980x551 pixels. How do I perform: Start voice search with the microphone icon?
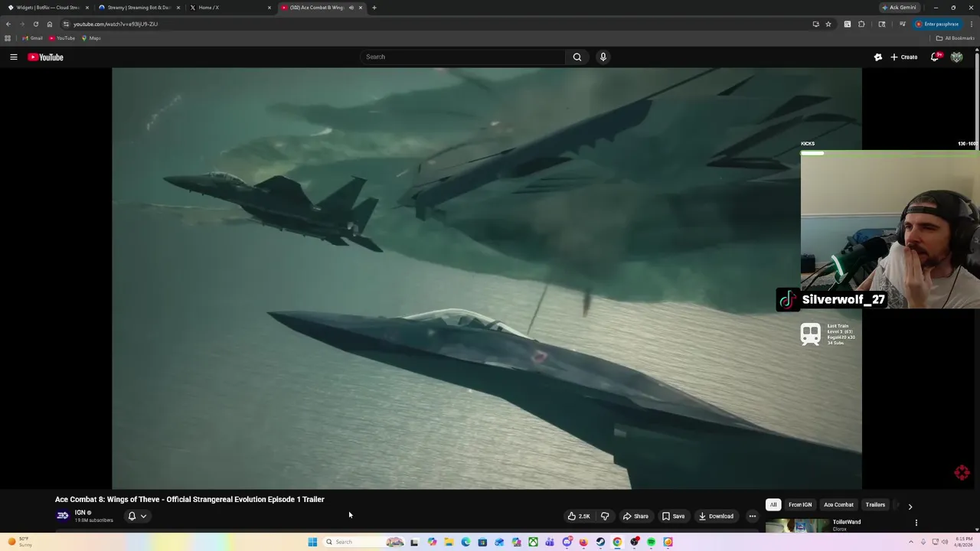603,57
